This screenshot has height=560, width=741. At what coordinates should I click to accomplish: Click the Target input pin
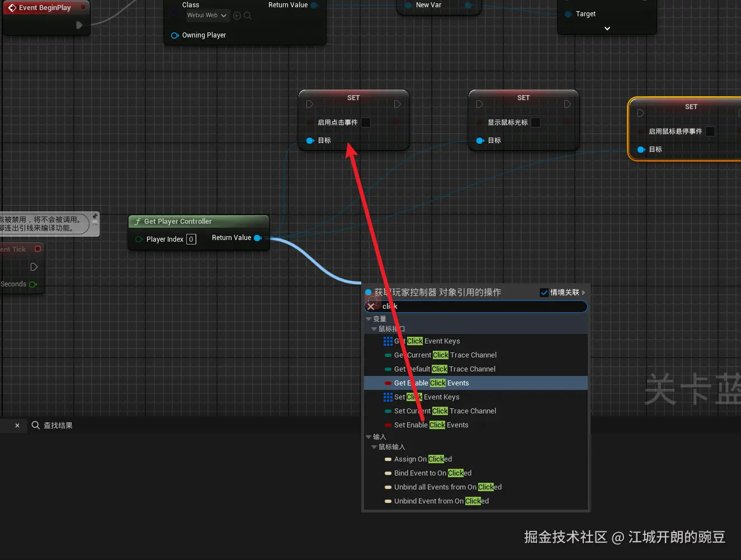(x=568, y=14)
